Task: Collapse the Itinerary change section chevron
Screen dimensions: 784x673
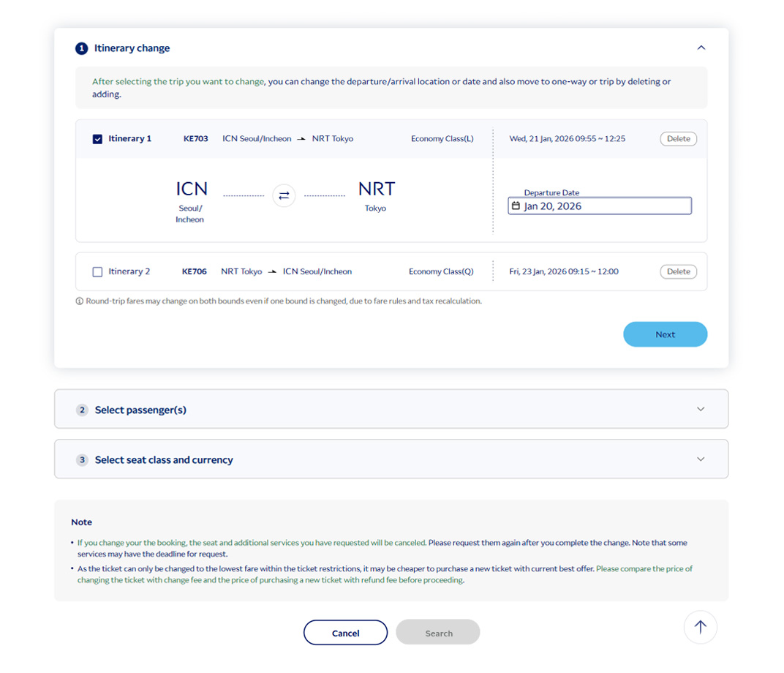Action: click(x=701, y=48)
